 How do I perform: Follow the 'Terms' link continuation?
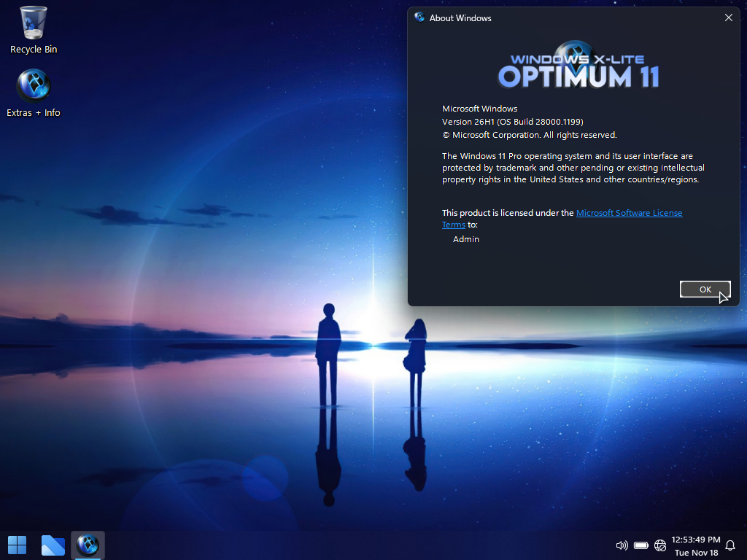pos(454,225)
